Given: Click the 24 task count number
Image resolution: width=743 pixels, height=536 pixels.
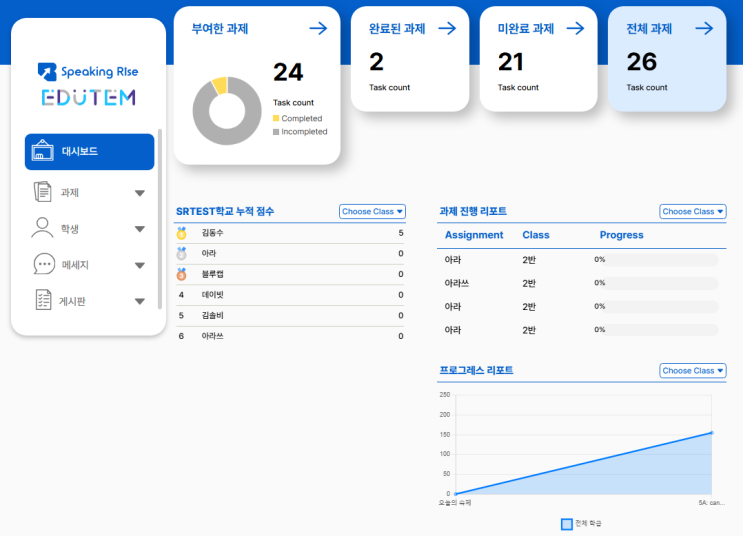Looking at the screenshot, I should pos(288,73).
